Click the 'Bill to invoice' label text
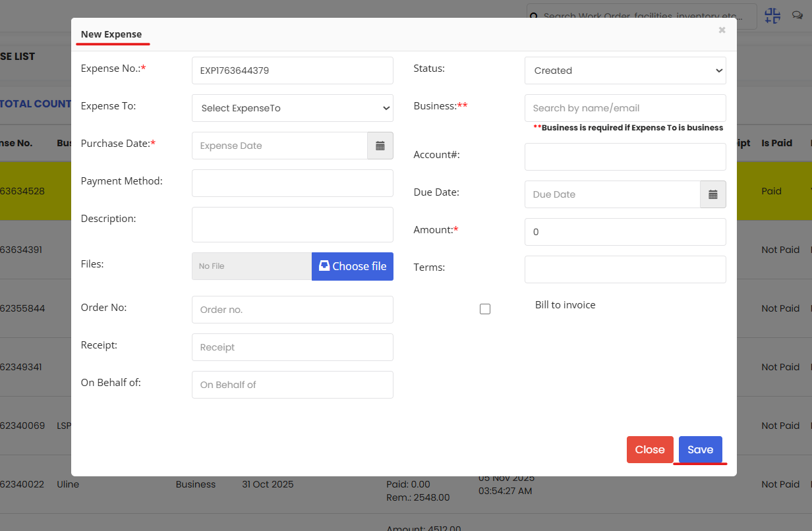This screenshot has height=531, width=812. pyautogui.click(x=565, y=305)
